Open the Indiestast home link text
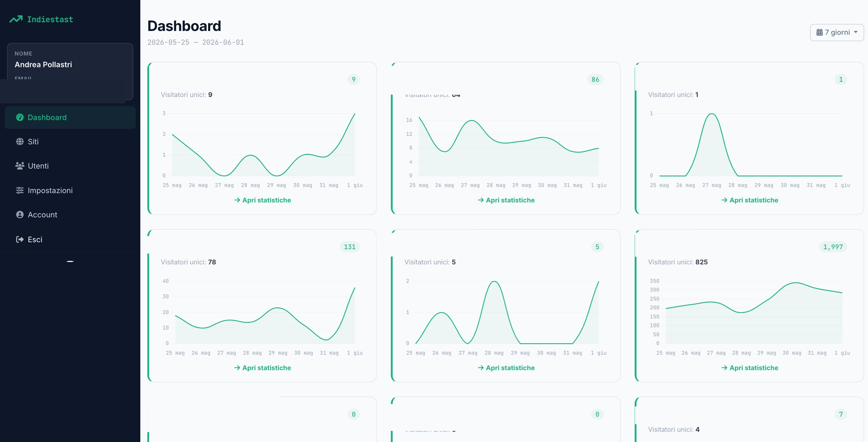The image size is (868, 442). 50,20
